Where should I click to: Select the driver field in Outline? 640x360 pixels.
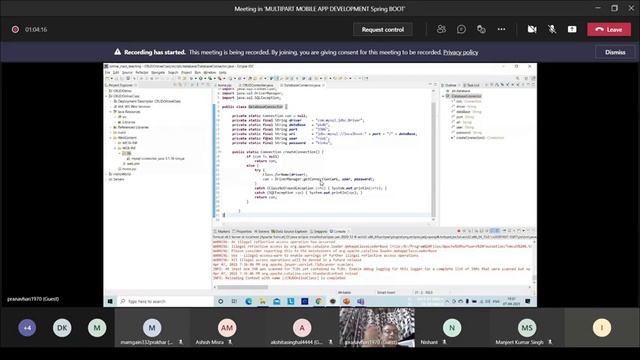point(464,107)
